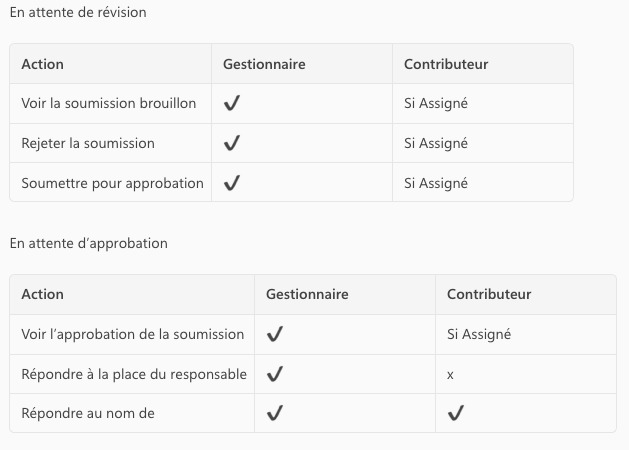Click 'Si Assigné' in Voir l'approbation row
This screenshot has height=450, width=629.
(x=479, y=334)
